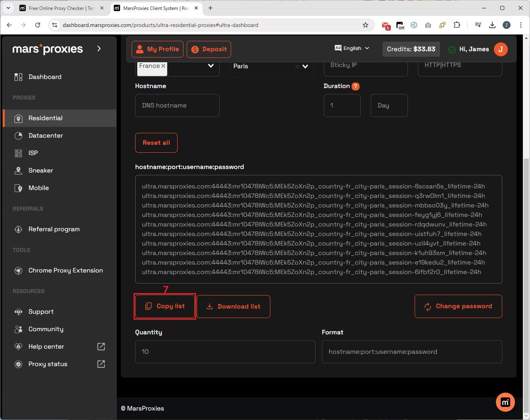Click the Download list button
This screenshot has width=530, height=420.
point(233,306)
